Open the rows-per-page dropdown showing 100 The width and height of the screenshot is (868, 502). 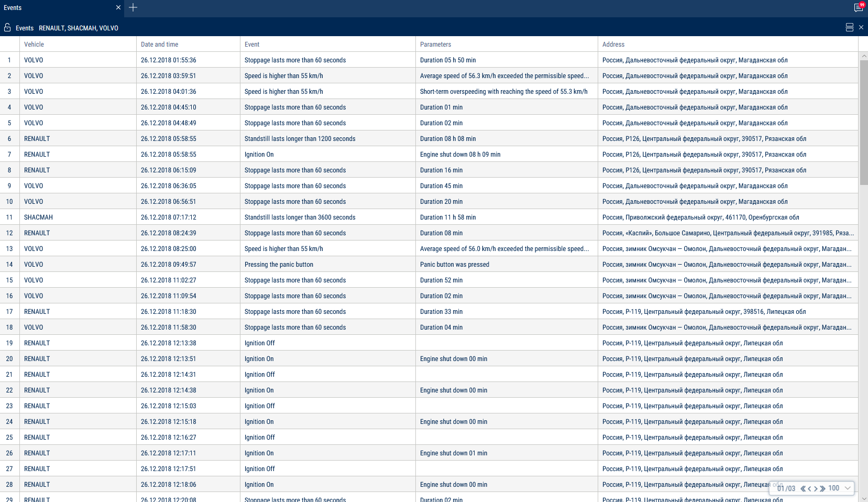pyautogui.click(x=840, y=488)
